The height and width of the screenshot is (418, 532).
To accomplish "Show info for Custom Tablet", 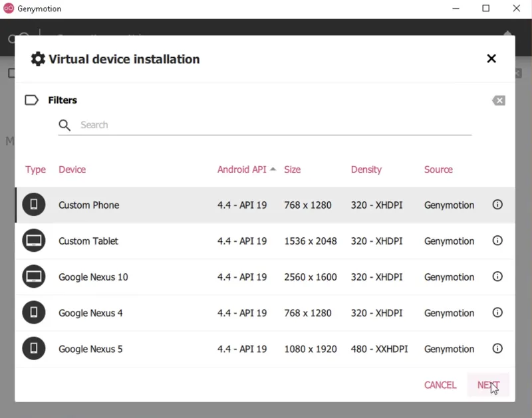I will tap(497, 241).
